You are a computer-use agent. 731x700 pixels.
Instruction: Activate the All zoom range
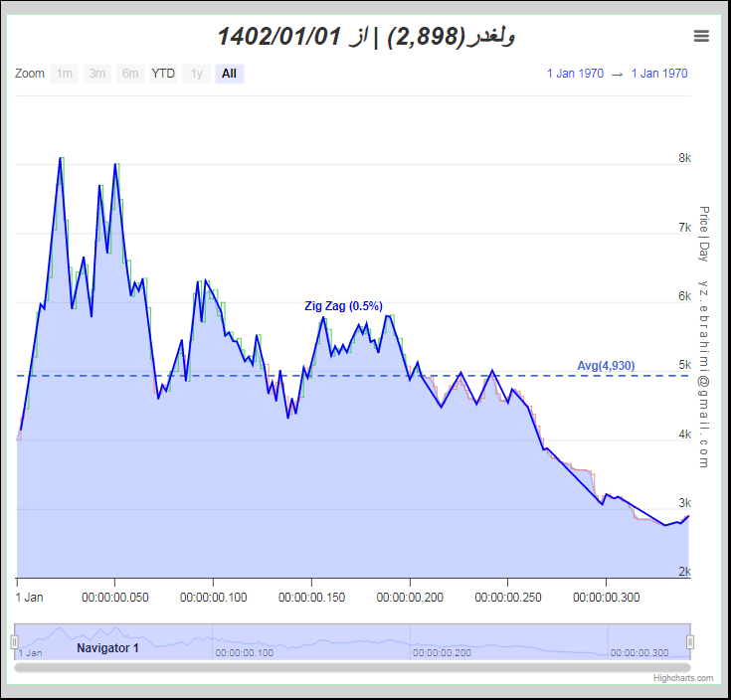(230, 74)
